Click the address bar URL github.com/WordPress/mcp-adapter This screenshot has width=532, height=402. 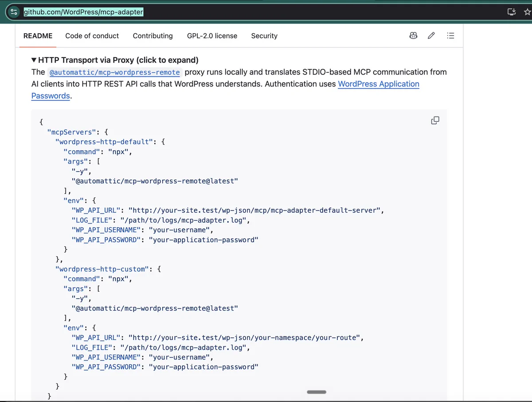tap(83, 12)
